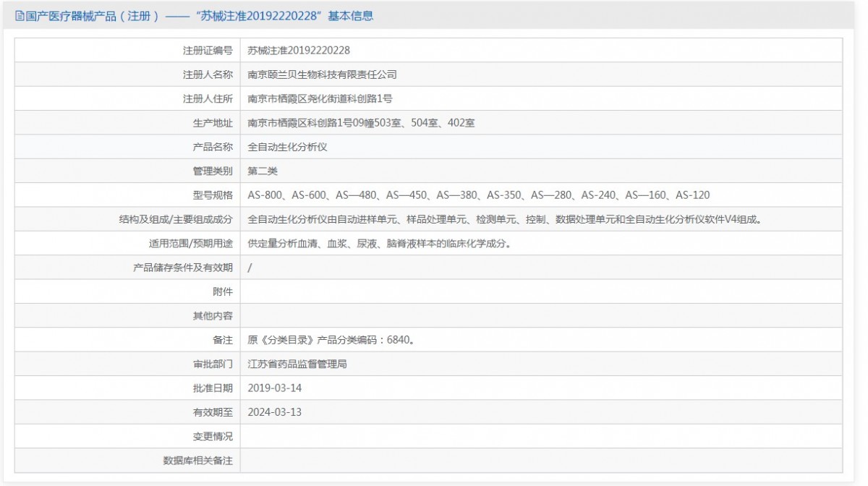Screen dimensions: 868x486
Task: Select approving body 江苏省药品监督管理局
Action: [x=297, y=364]
